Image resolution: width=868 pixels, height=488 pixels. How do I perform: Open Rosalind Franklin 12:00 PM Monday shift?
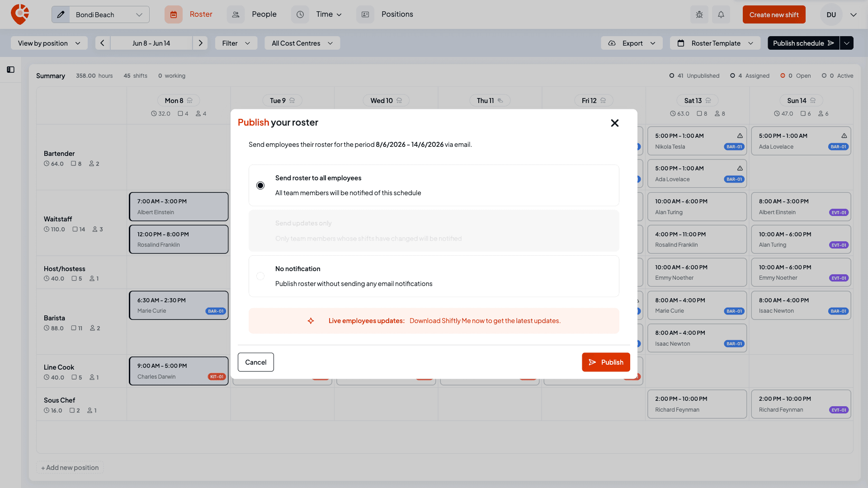point(179,239)
